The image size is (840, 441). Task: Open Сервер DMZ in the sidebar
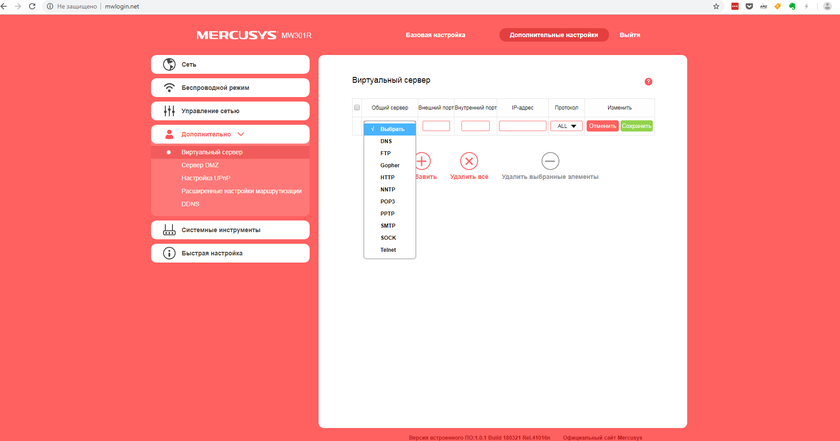click(x=200, y=165)
